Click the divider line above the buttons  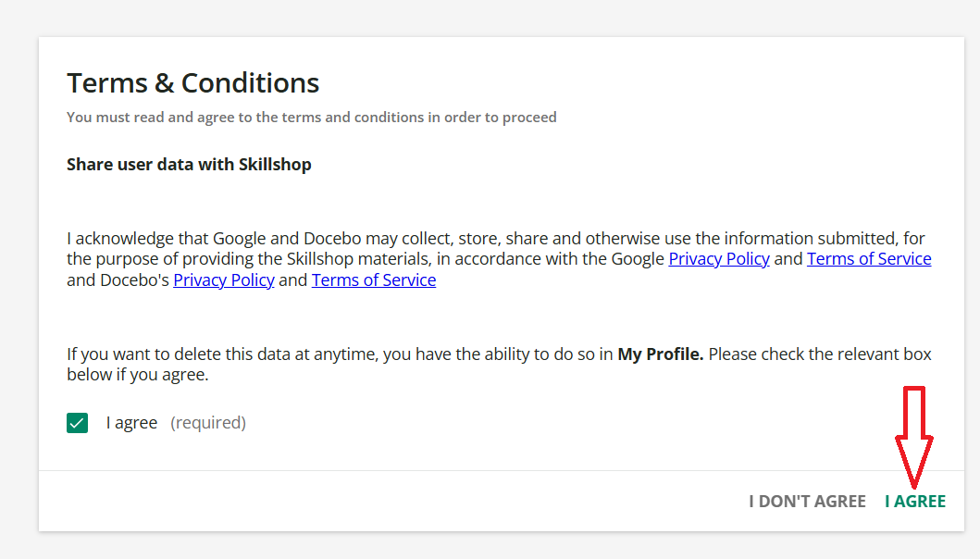click(501, 471)
